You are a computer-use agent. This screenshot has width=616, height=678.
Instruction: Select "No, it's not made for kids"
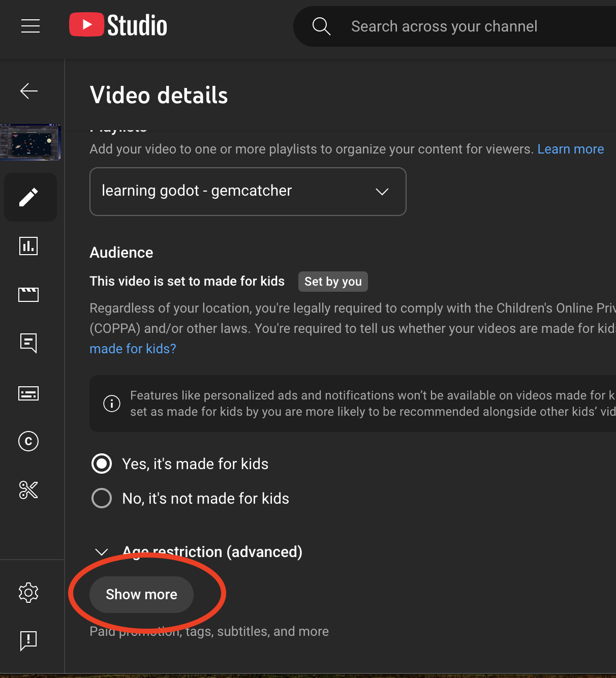click(x=102, y=498)
